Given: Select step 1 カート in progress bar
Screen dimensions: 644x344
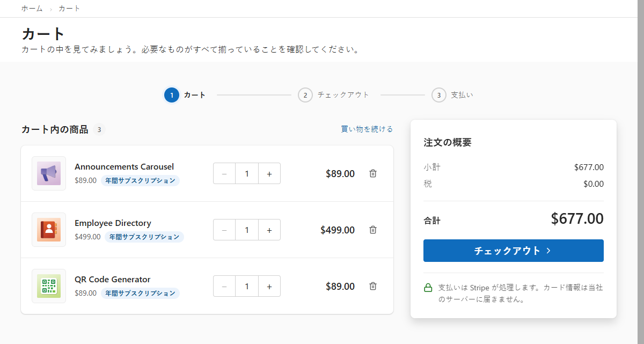Looking at the screenshot, I should tap(185, 95).
